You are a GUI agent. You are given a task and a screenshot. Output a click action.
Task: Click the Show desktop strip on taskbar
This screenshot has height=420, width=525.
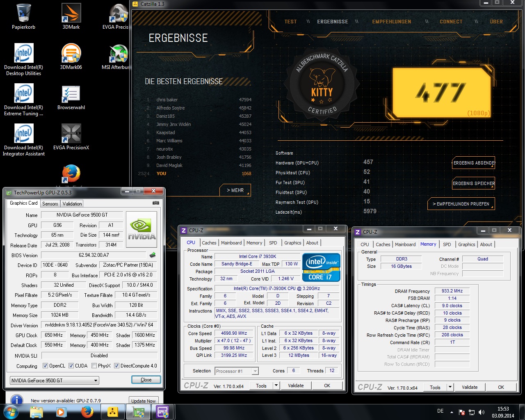tap(522, 412)
